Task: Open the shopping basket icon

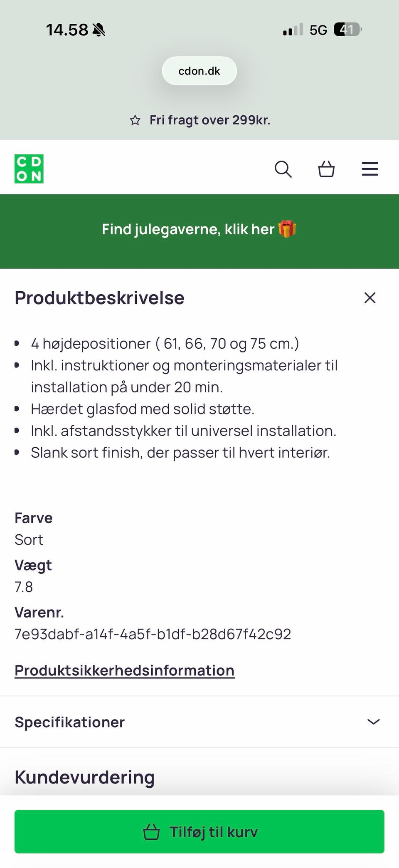Action: pyautogui.click(x=326, y=169)
